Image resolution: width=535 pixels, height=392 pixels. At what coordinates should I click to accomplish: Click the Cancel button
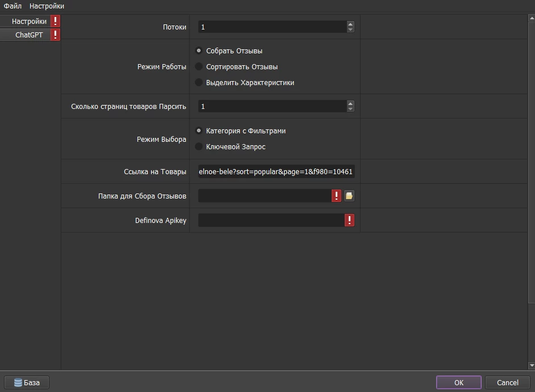click(x=507, y=382)
